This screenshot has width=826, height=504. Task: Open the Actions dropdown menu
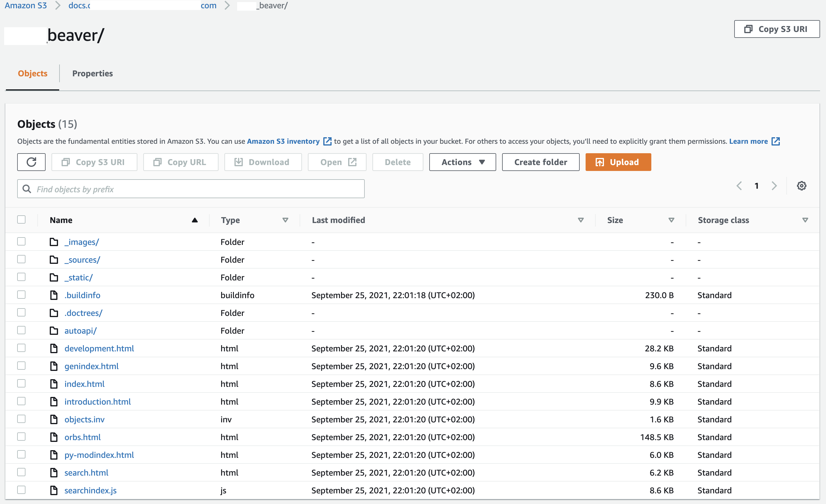tap(462, 162)
